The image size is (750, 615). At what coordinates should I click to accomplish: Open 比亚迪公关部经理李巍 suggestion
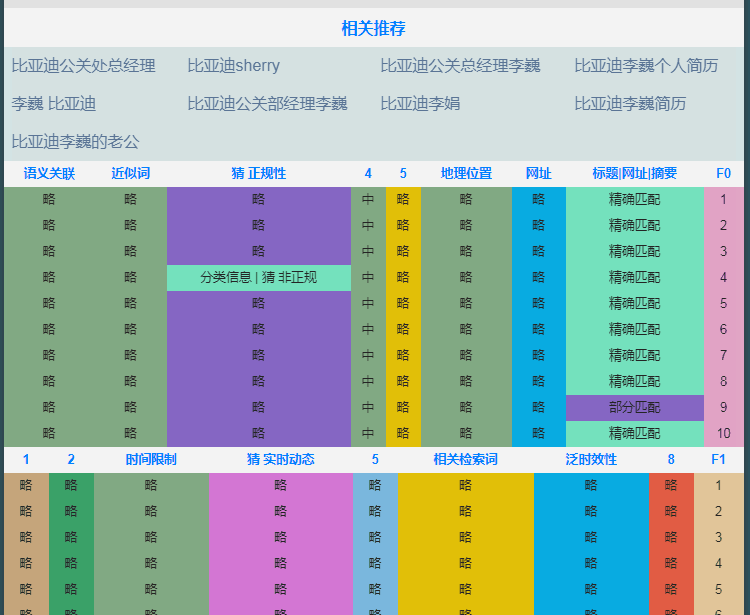tap(267, 103)
